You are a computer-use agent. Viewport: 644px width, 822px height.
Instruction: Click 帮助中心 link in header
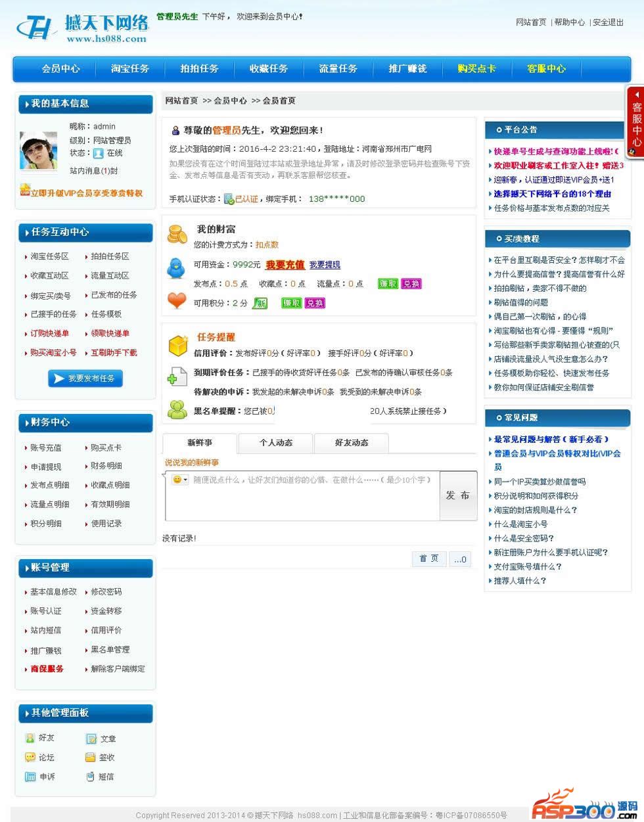click(x=569, y=22)
